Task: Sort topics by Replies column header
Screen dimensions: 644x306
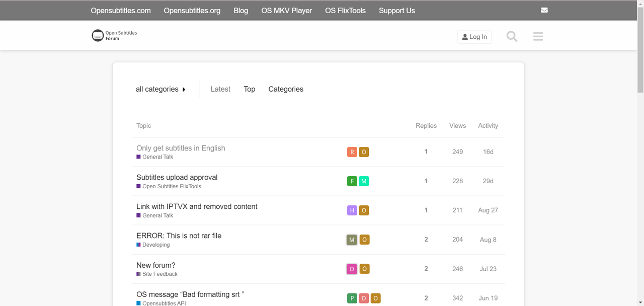Action: [x=426, y=126]
